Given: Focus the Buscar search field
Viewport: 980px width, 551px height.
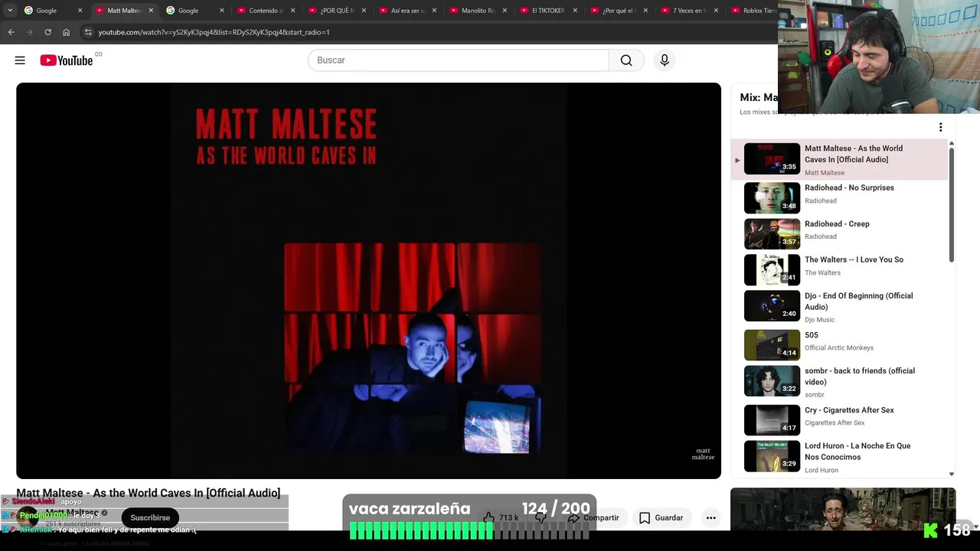Looking at the screenshot, I should coord(458,60).
